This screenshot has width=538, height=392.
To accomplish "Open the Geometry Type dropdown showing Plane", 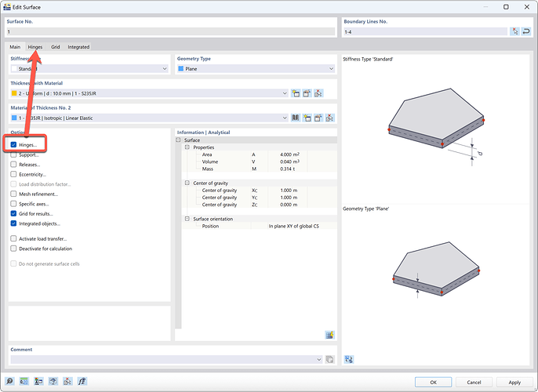I will (x=256, y=68).
